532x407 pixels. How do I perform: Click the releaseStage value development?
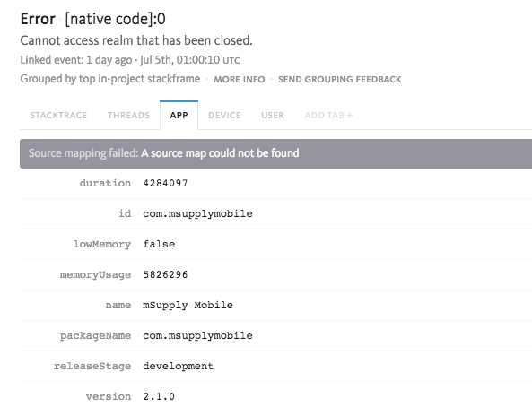[x=179, y=367]
